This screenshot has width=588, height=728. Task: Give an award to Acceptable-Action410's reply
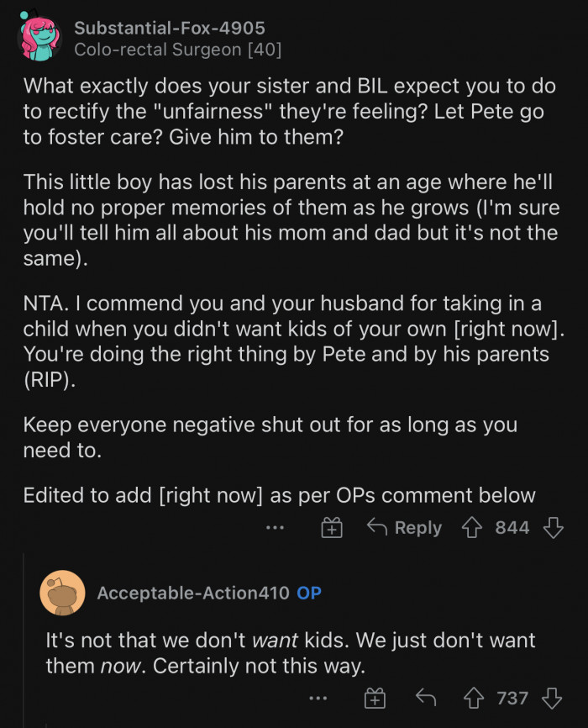375,698
